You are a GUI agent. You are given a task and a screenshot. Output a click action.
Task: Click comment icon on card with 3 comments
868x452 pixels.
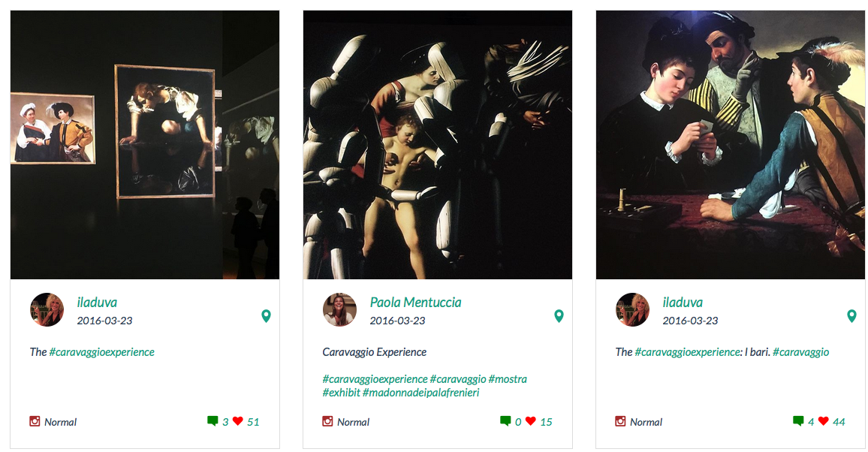tap(212, 421)
